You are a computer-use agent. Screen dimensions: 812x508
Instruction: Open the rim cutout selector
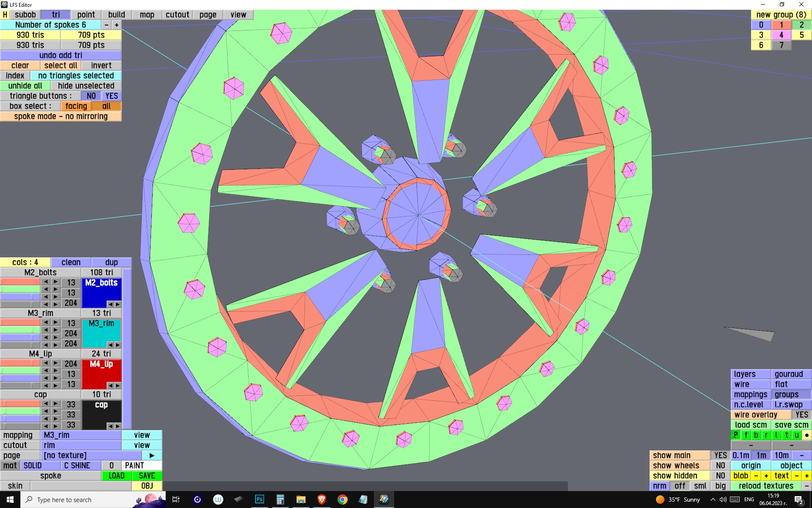point(81,445)
